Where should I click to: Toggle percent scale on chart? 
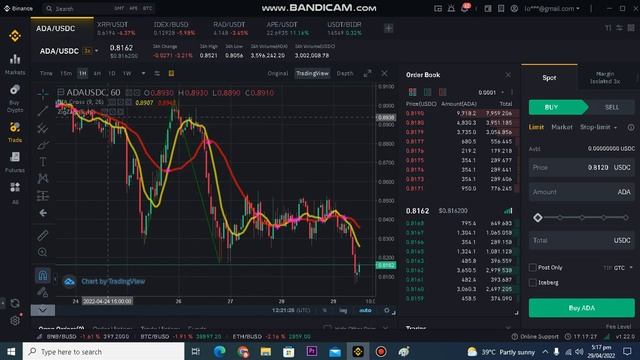(x=324, y=311)
